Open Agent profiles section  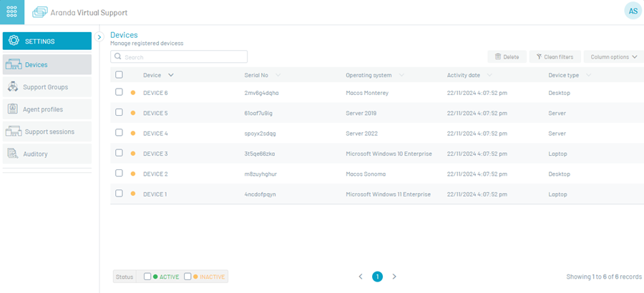point(47,109)
